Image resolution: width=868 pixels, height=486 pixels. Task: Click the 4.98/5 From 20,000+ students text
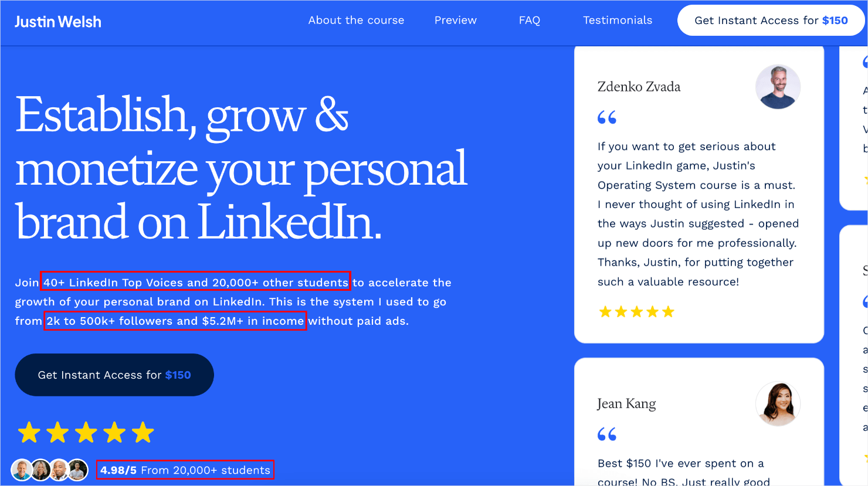tap(185, 470)
